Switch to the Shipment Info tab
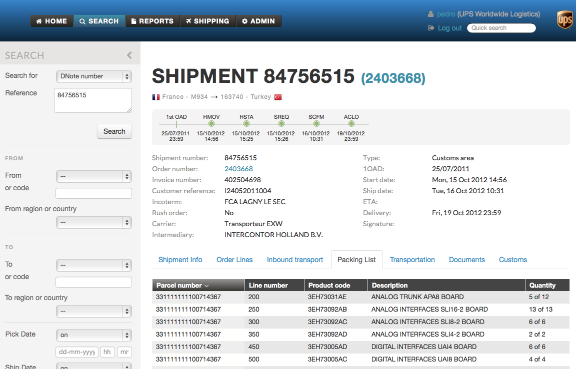576x369 pixels. (180, 260)
